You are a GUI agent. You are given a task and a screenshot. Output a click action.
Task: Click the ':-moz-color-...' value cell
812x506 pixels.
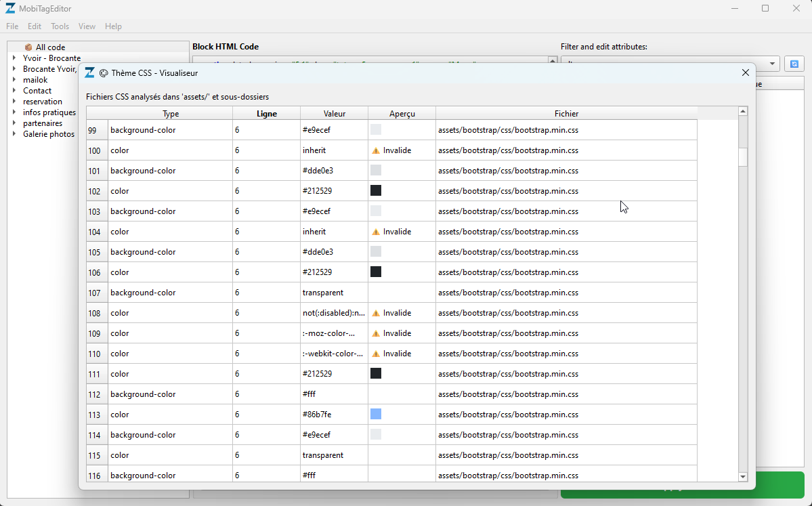334,333
